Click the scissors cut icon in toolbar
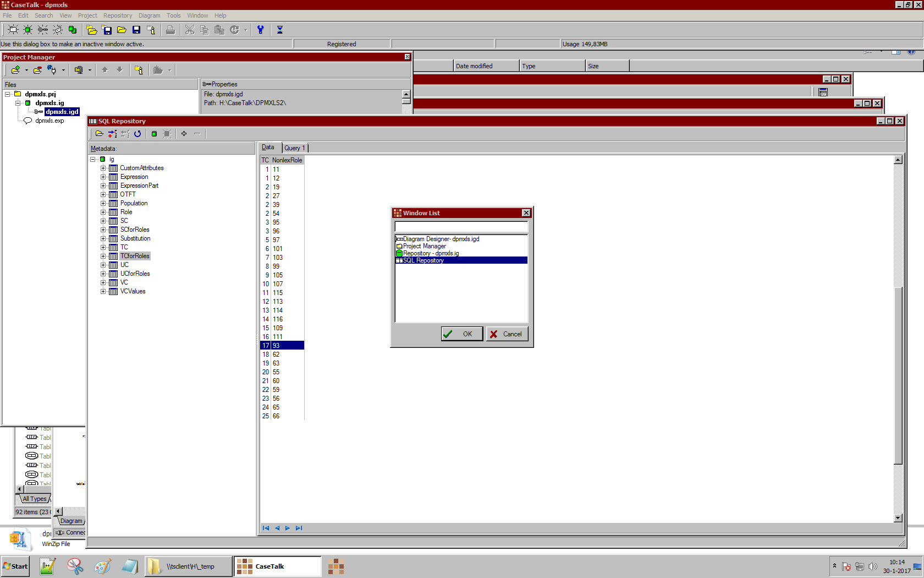Screen dimensions: 924x578 (190, 30)
